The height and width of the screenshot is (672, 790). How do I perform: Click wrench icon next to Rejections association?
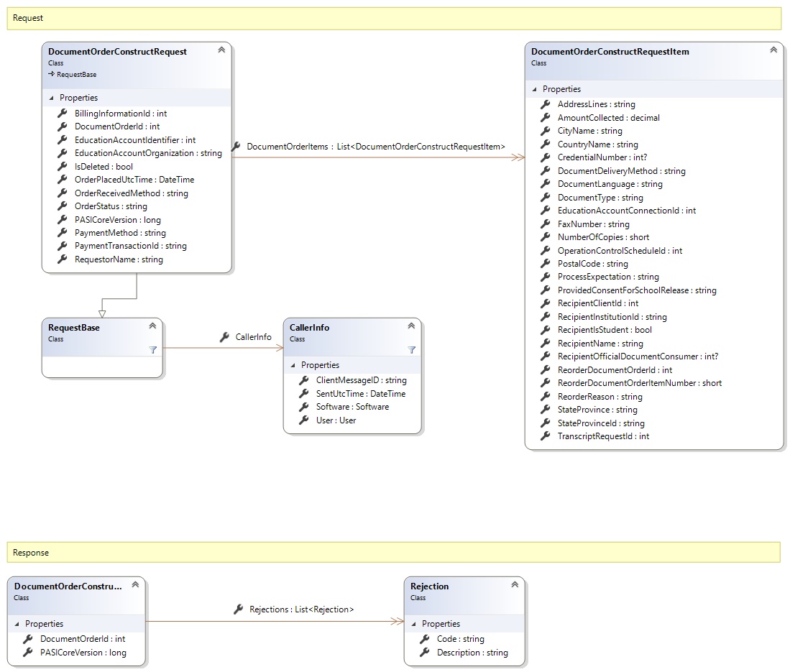click(x=239, y=609)
